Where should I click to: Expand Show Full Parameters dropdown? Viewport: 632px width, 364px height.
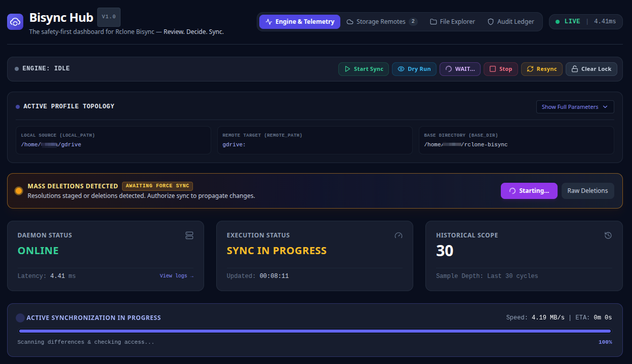[x=575, y=107]
